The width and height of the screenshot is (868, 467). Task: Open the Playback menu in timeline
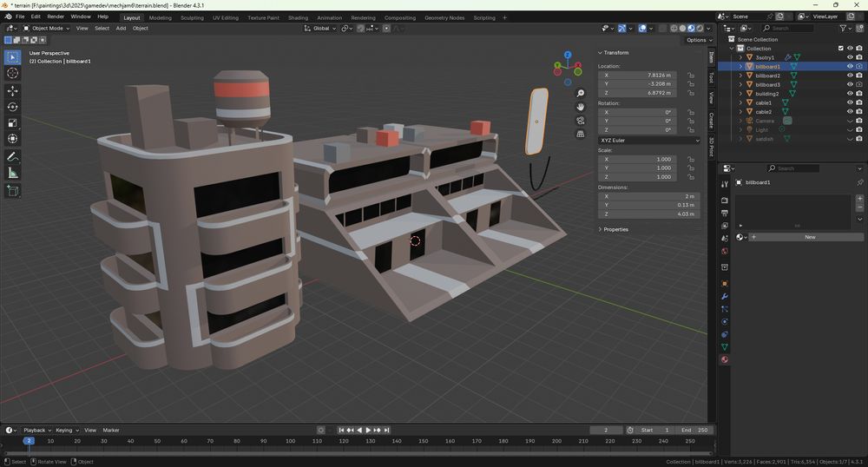click(36, 430)
